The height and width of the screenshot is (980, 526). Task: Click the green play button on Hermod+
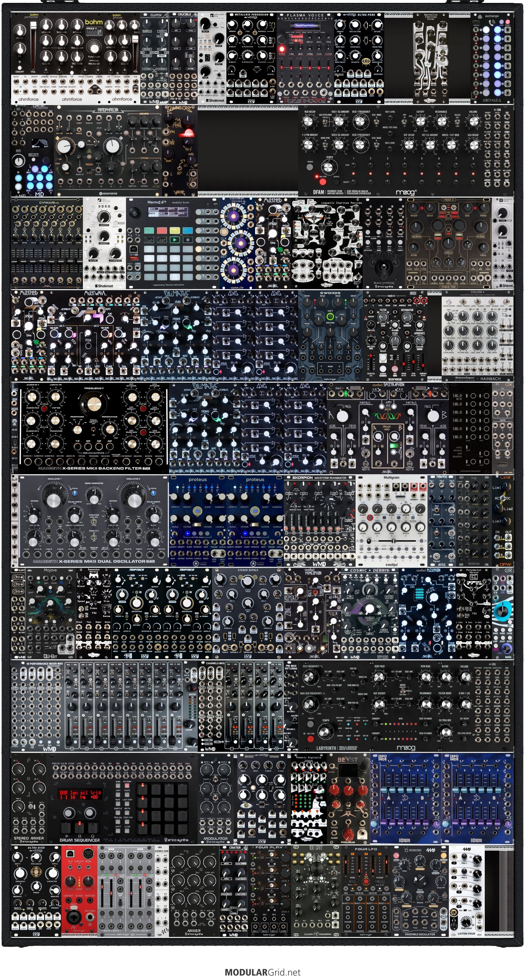[x=174, y=240]
